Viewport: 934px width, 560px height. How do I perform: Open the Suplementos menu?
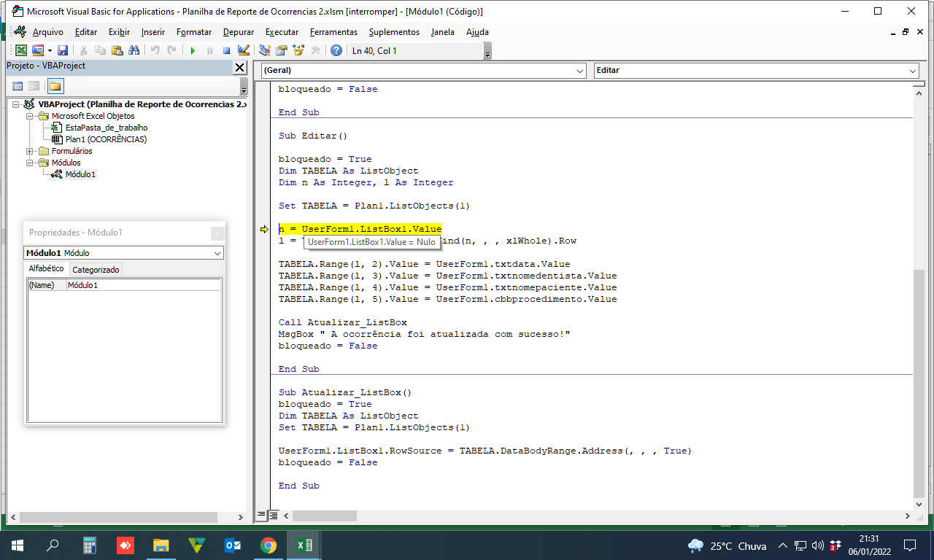pos(394,32)
